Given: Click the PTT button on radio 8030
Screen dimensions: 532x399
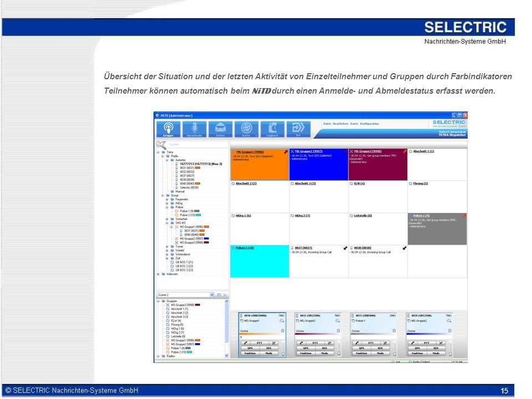Looking at the screenshot, I should pyautogui.click(x=259, y=343).
